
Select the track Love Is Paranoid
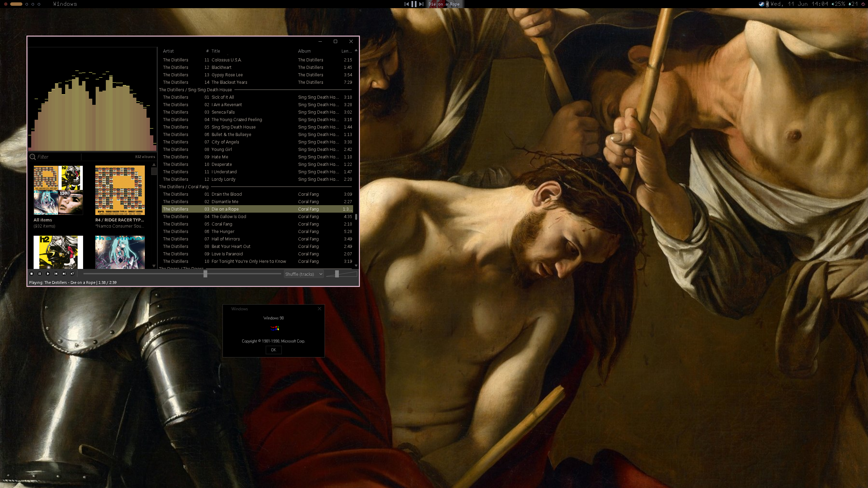257,254
